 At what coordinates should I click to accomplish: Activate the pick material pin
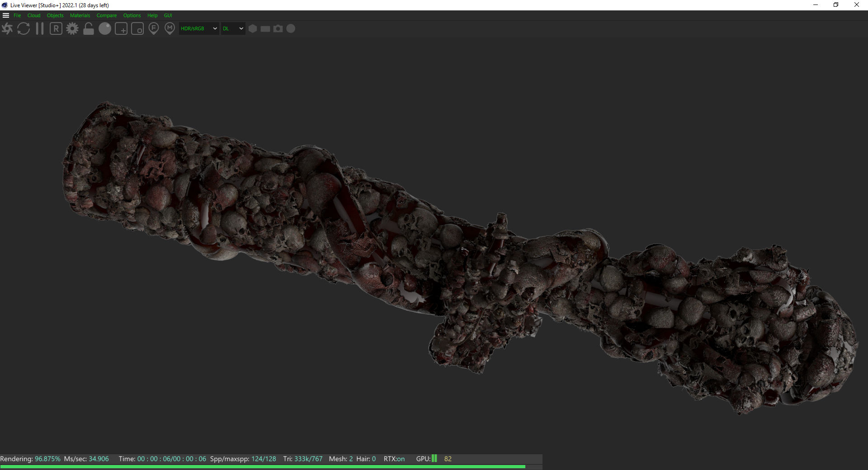tap(170, 29)
